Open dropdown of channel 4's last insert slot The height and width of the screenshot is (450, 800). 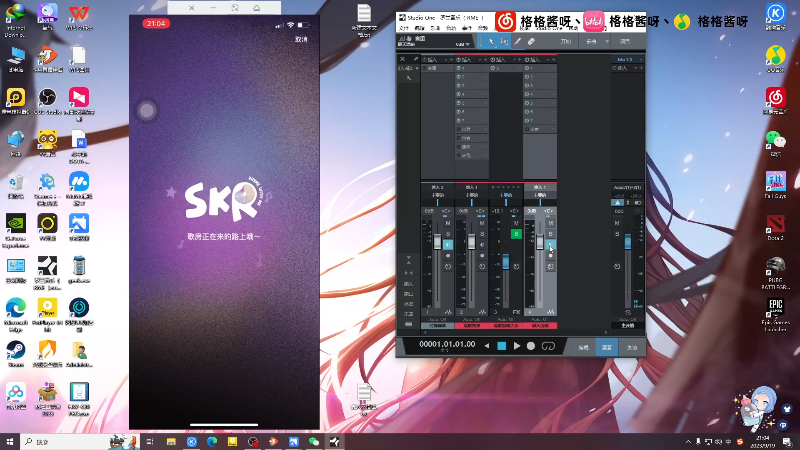click(554, 129)
